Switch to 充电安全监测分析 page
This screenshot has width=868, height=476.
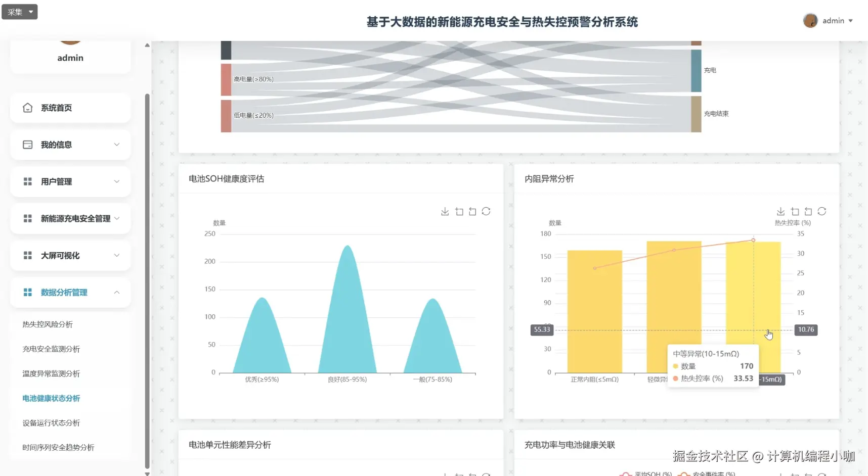coord(50,349)
